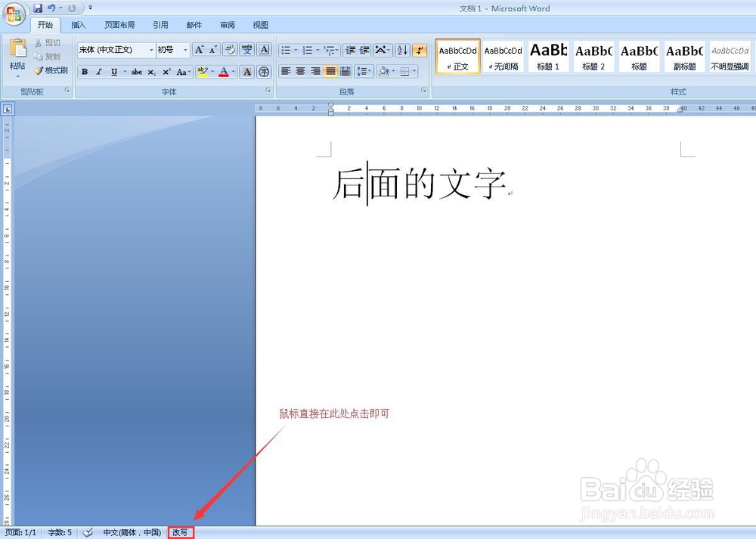This screenshot has height=539, width=756.
Task: Select the Format Painter (格式刷) tool
Action: click(x=53, y=70)
